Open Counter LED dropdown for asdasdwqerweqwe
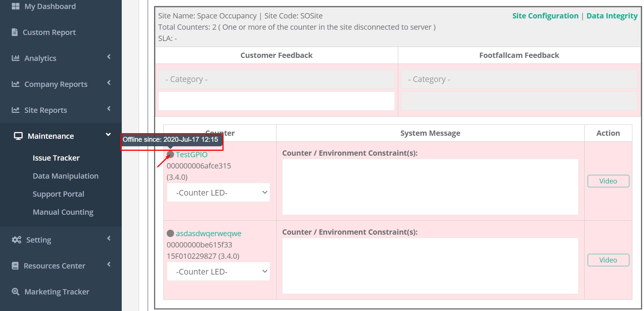 218,272
